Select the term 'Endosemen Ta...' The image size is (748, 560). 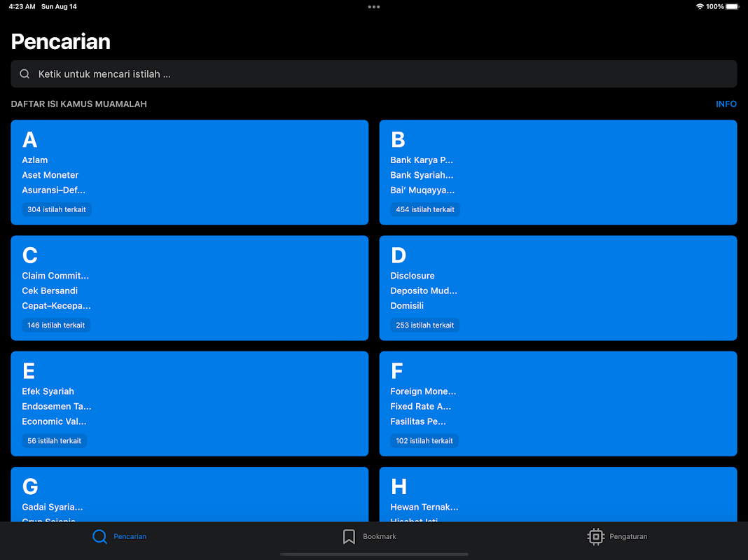click(56, 407)
